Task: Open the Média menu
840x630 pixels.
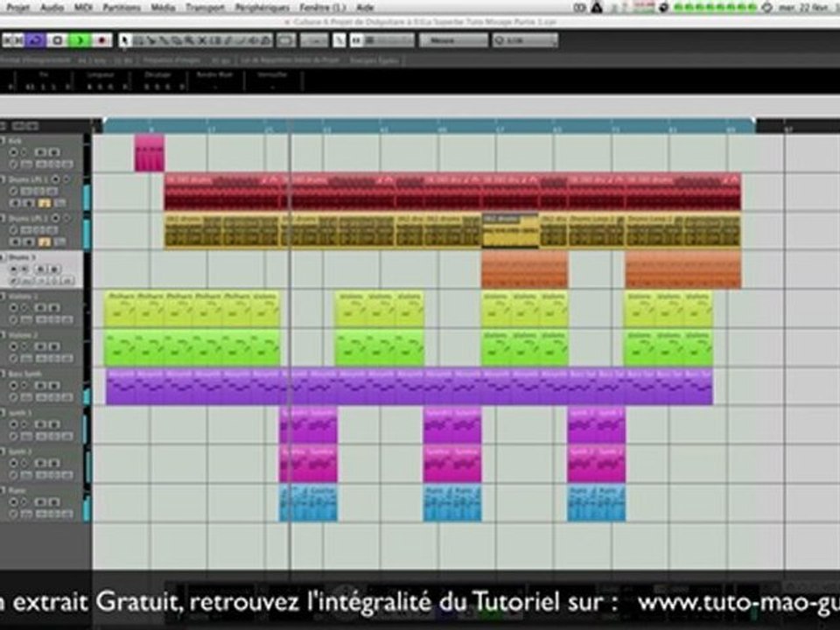Action: [163, 8]
